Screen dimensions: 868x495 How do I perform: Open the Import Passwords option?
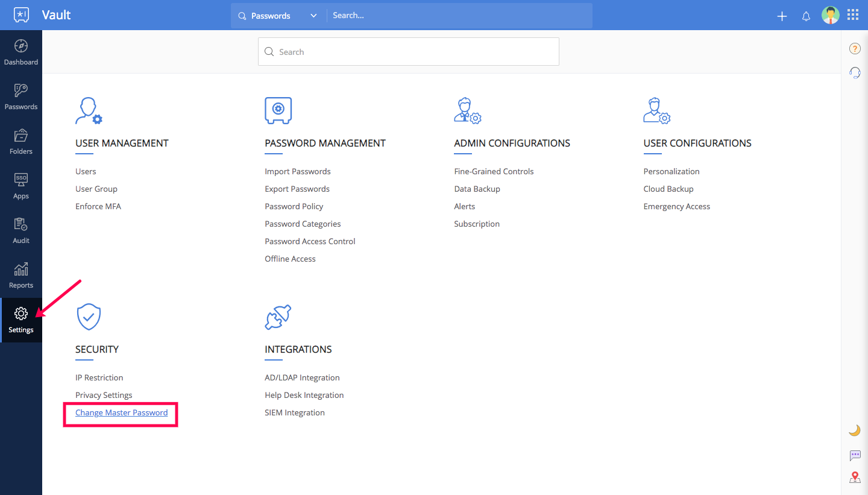tap(297, 171)
